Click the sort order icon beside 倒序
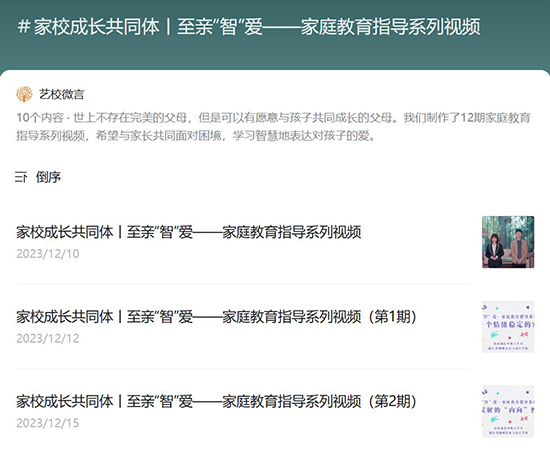Image resolution: width=550 pixels, height=450 pixels. [21, 177]
